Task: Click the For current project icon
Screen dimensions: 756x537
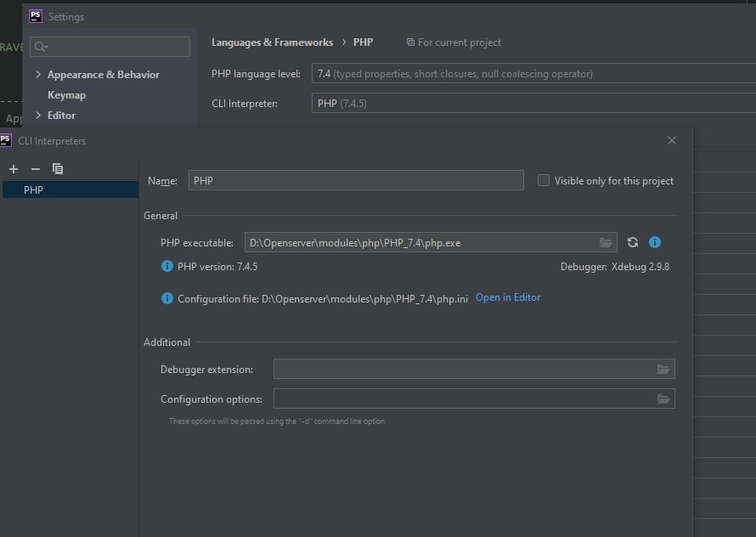Action: (410, 42)
